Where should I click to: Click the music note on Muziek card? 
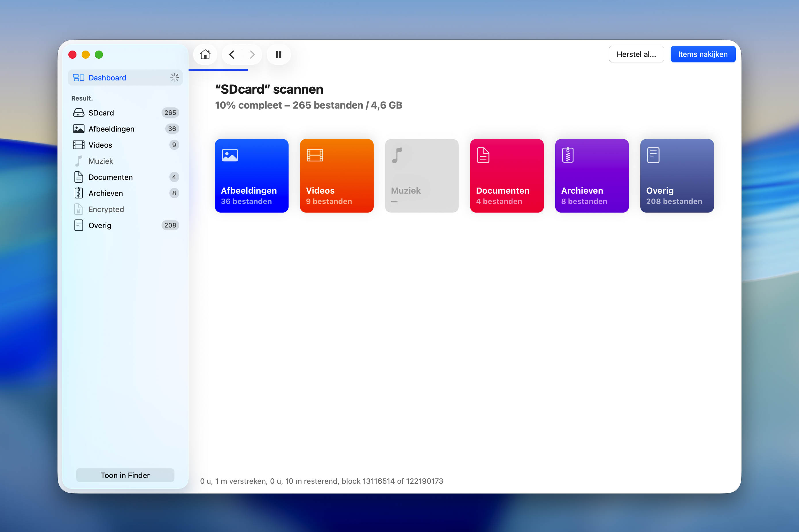point(397,155)
